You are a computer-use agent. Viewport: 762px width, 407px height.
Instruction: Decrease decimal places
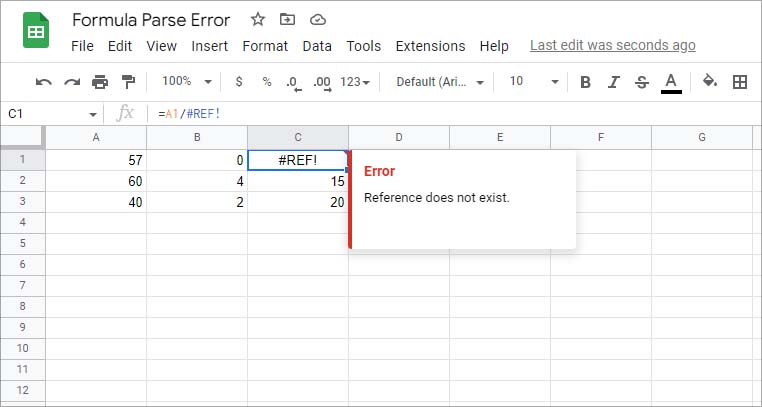[x=294, y=83]
